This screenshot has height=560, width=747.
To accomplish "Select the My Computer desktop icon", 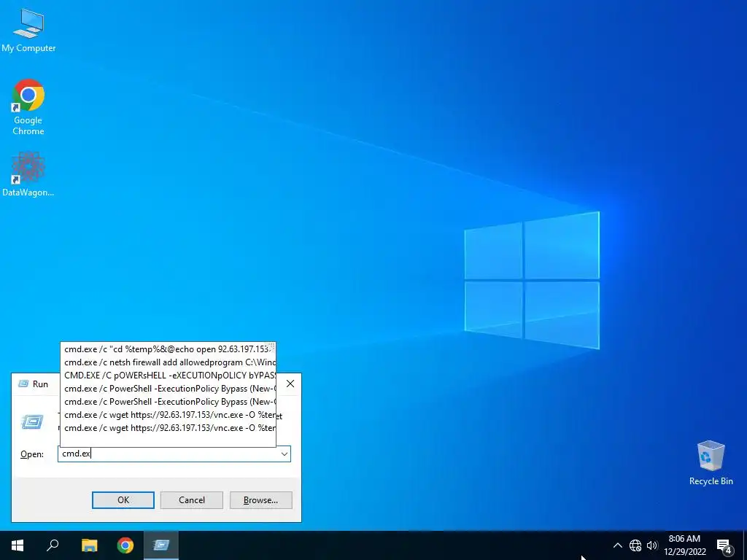I will 28,31.
